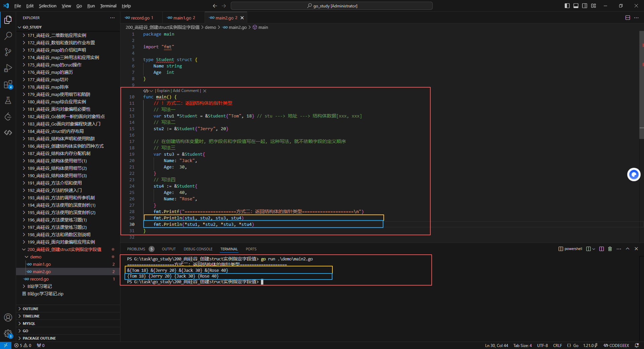Switch to the DEBUG CONSOLE tab
Screen dimensions: 644x349
click(x=198, y=249)
